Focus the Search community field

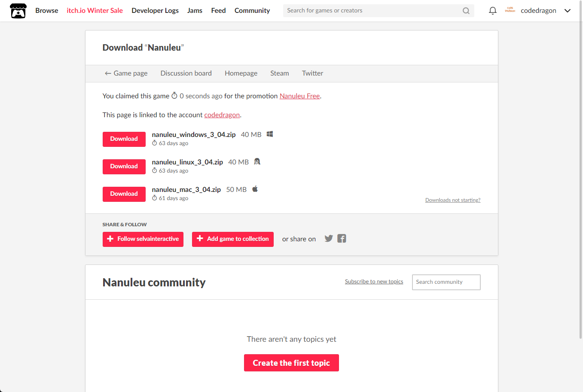pos(446,282)
